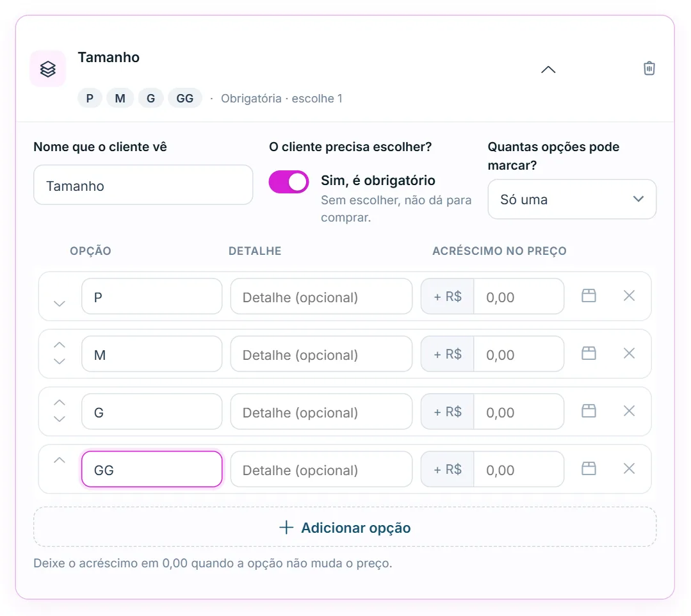Move option M up
This screenshot has height=616, width=691.
[x=60, y=345]
